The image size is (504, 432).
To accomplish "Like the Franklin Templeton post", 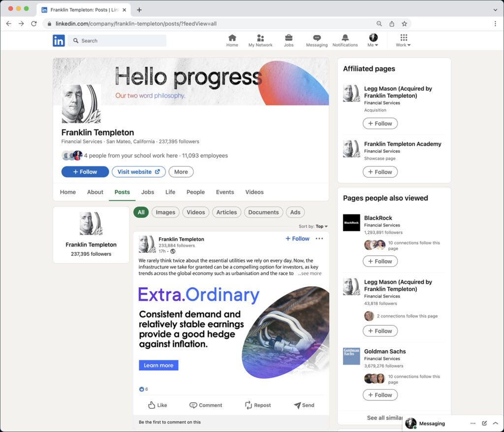I will click(x=157, y=405).
